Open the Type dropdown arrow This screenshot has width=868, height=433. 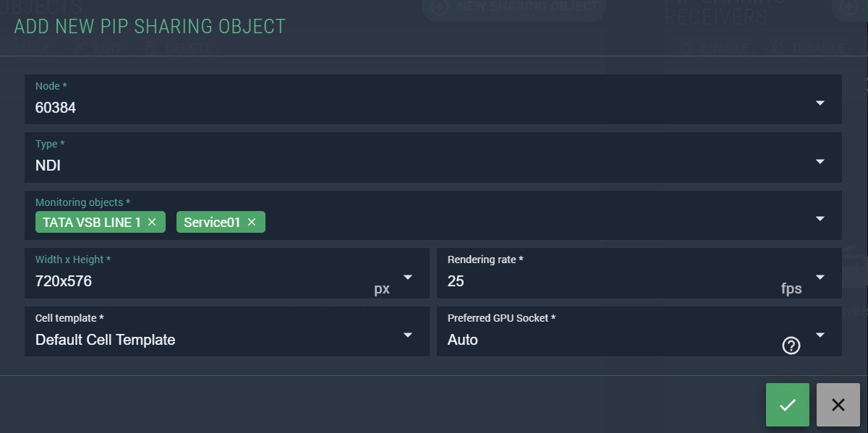[x=820, y=161]
